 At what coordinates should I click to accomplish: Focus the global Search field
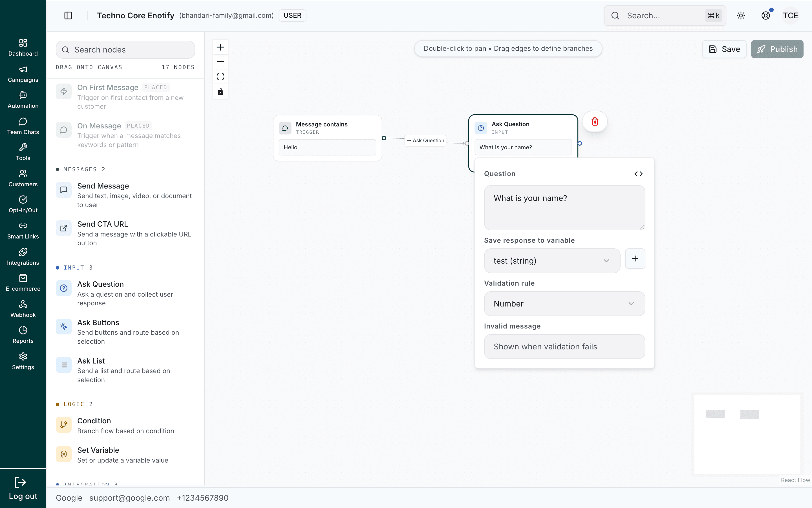click(x=665, y=16)
